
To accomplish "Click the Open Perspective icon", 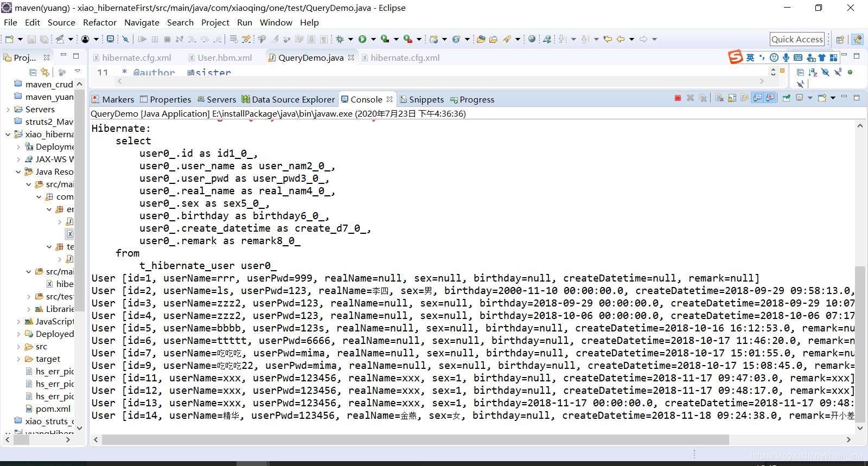I will (840, 39).
